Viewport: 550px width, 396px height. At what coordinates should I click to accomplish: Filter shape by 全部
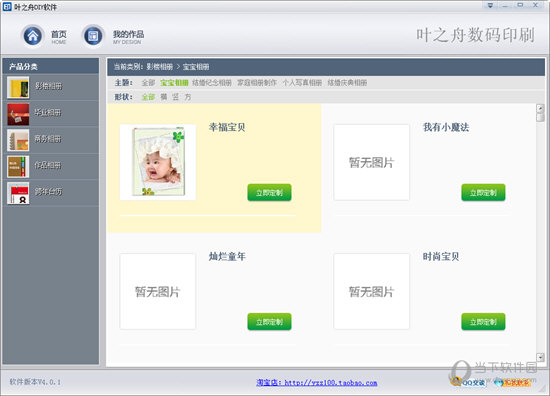pos(148,97)
